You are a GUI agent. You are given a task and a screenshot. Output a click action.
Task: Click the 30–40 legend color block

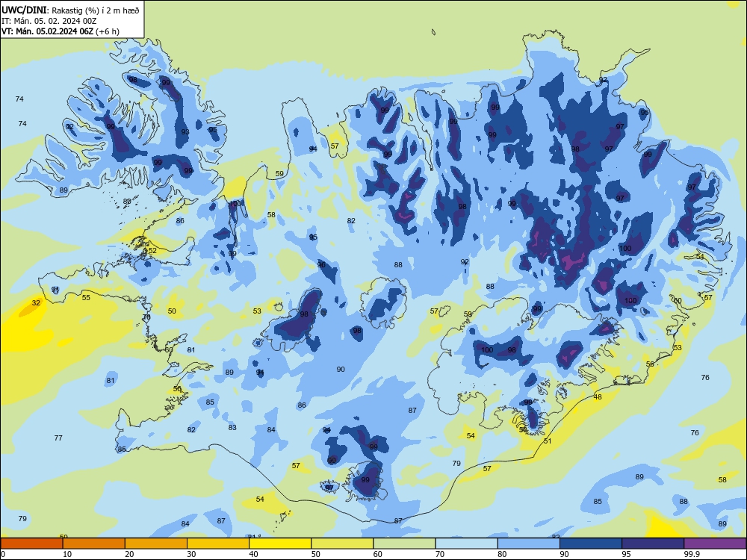click(218, 544)
